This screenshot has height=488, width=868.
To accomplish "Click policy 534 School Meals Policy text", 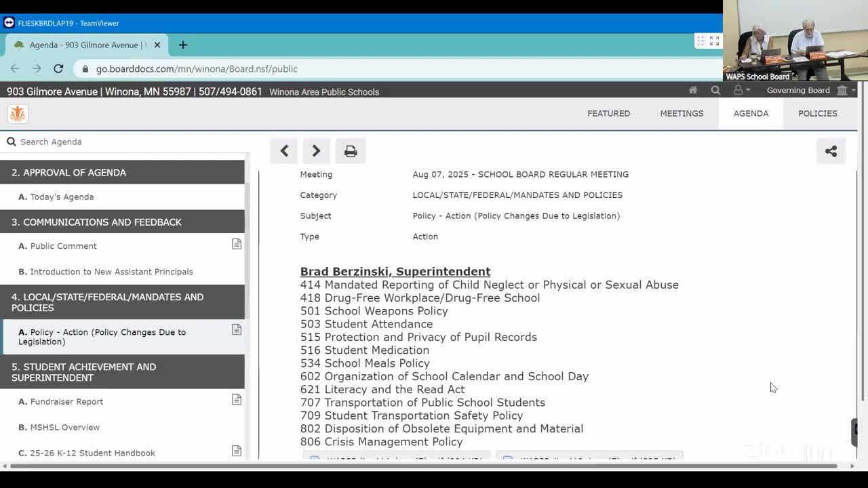I will [366, 363].
